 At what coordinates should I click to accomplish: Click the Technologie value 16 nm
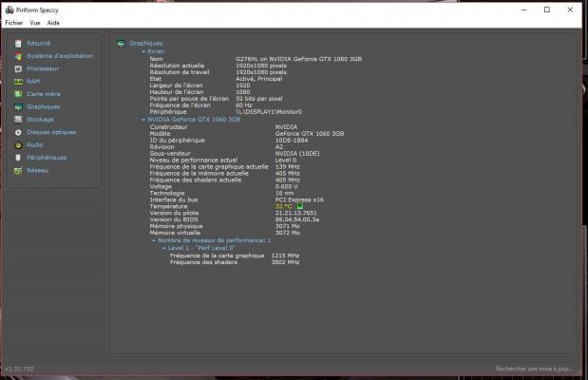[284, 193]
